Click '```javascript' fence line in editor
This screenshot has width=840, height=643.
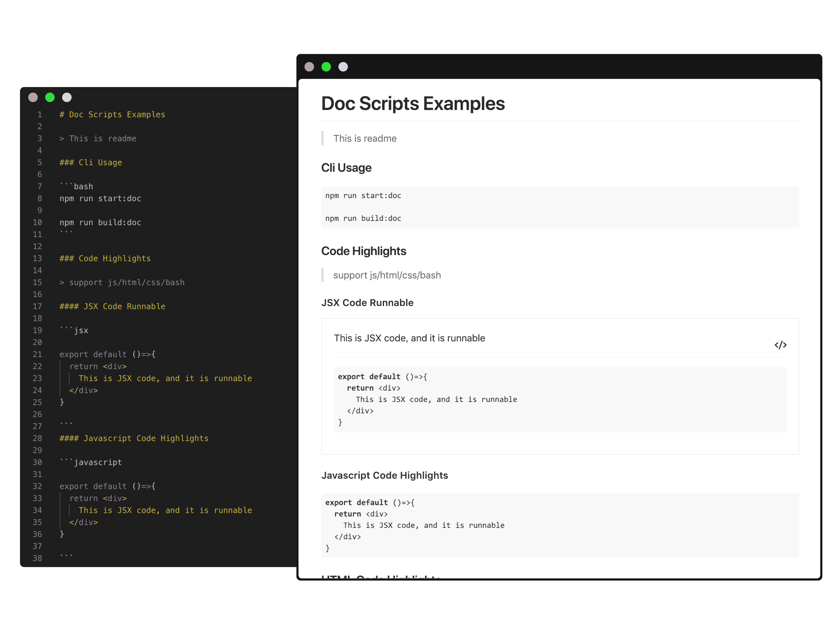click(91, 462)
